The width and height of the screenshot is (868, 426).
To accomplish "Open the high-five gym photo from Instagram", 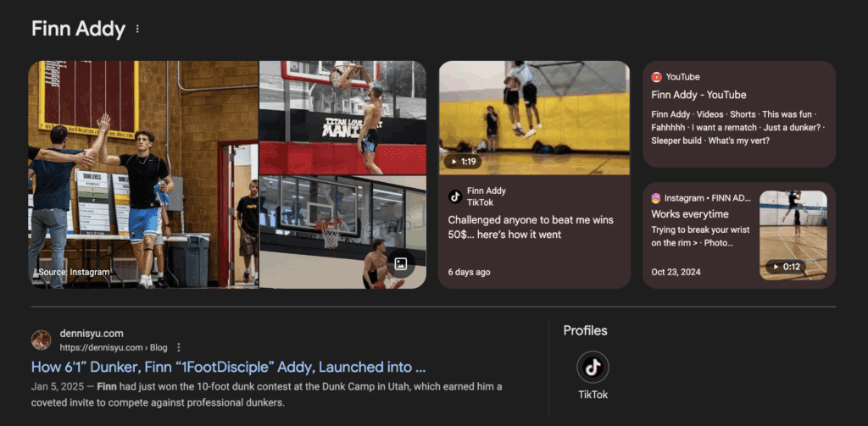I will [x=143, y=174].
